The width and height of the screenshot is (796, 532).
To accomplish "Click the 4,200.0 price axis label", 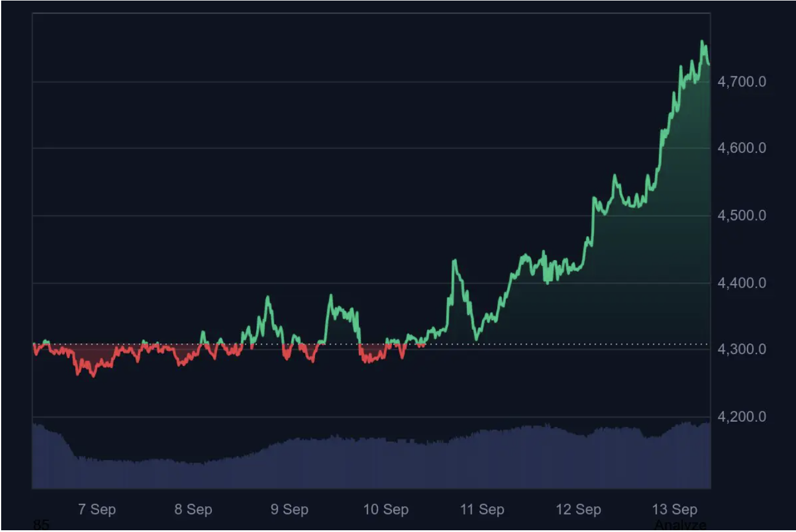I will 742,417.
